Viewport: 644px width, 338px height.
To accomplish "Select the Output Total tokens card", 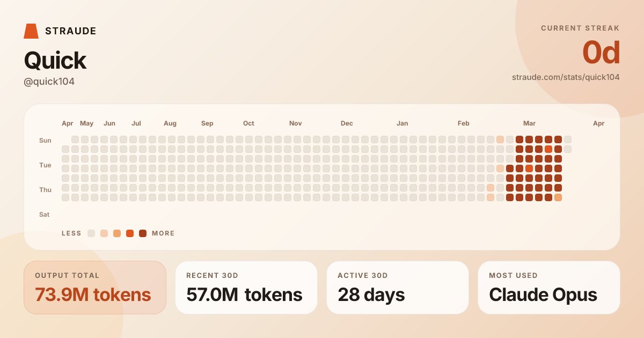I will (95, 288).
